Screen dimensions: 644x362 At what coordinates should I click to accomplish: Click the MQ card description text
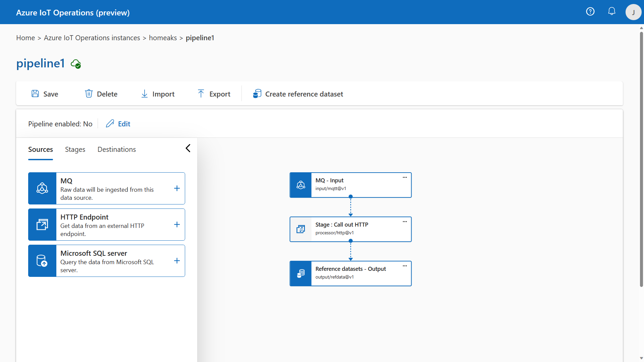click(107, 194)
